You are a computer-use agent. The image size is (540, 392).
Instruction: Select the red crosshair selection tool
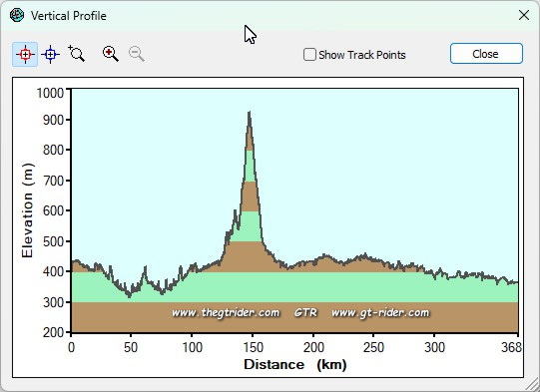pyautogui.click(x=25, y=55)
